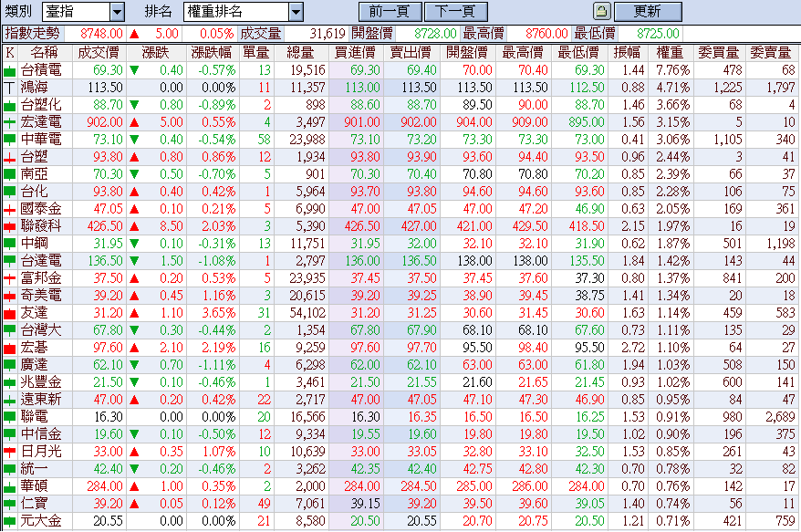This screenshot has width=801, height=532.
Task: Click the candlestick icon for 鴻海
Action: tap(10, 88)
